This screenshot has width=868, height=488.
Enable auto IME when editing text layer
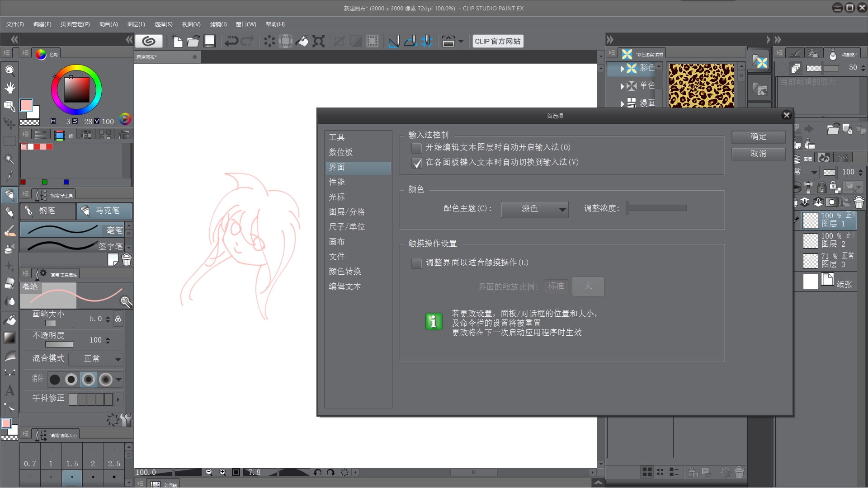click(416, 148)
